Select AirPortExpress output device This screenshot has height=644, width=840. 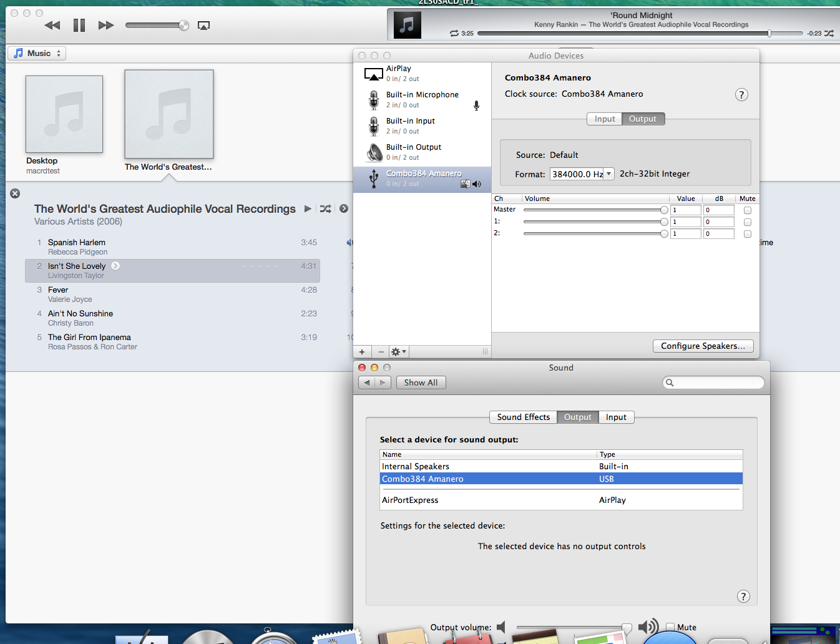pyautogui.click(x=561, y=500)
